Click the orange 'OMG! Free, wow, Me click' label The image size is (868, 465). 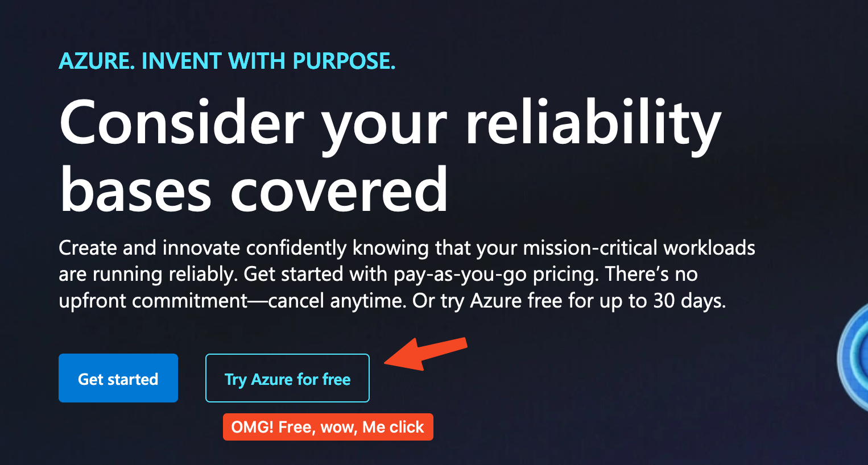(328, 427)
